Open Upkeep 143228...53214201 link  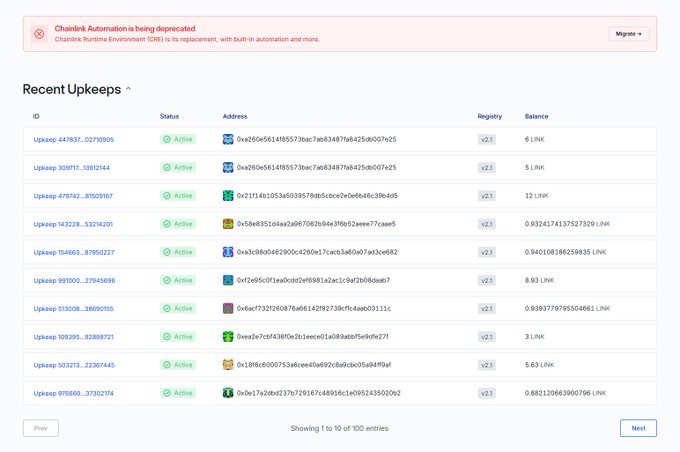click(x=73, y=224)
